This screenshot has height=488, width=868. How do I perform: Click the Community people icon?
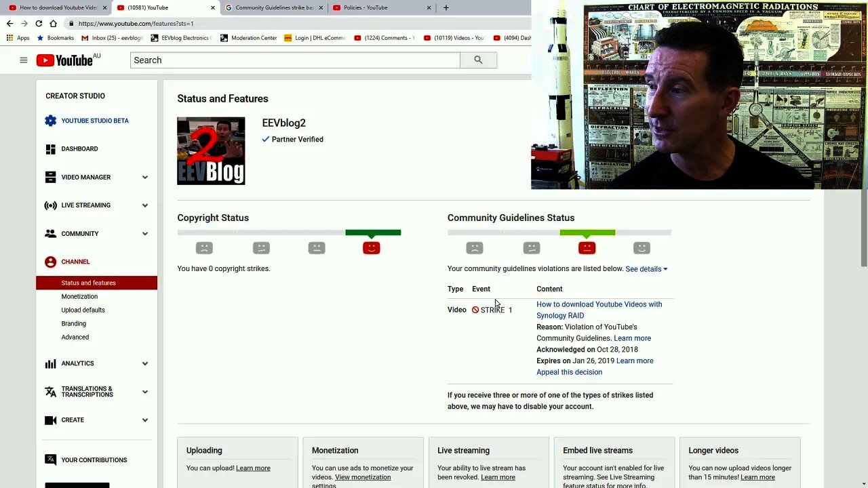pyautogui.click(x=50, y=234)
